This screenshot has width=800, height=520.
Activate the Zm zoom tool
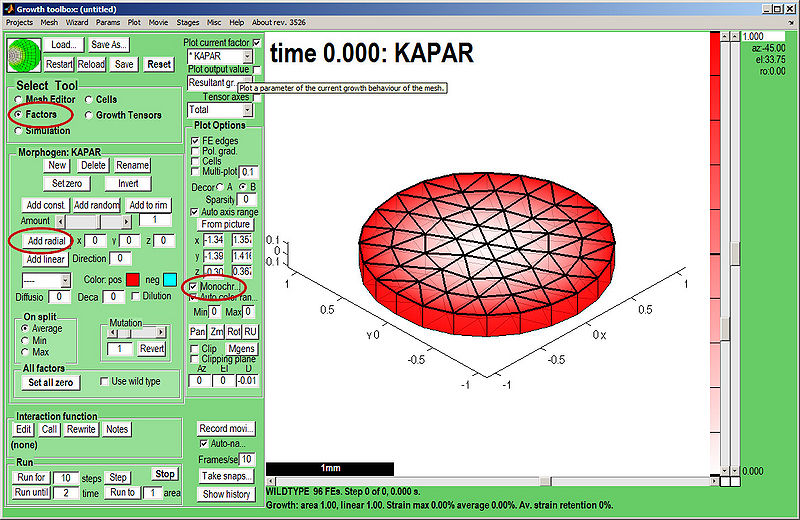tap(216, 331)
